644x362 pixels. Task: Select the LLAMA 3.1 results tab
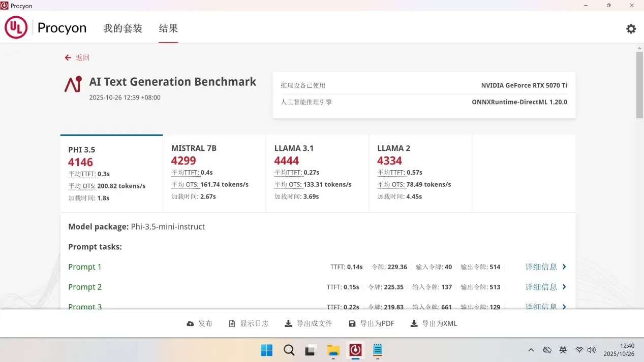point(318,173)
